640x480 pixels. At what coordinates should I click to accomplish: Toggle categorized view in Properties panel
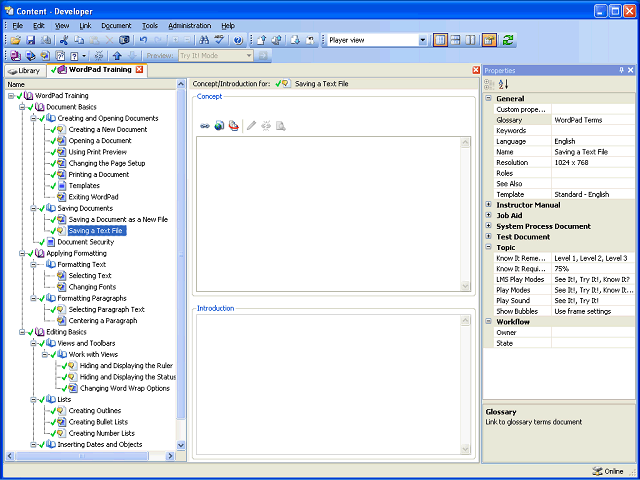[x=489, y=84]
